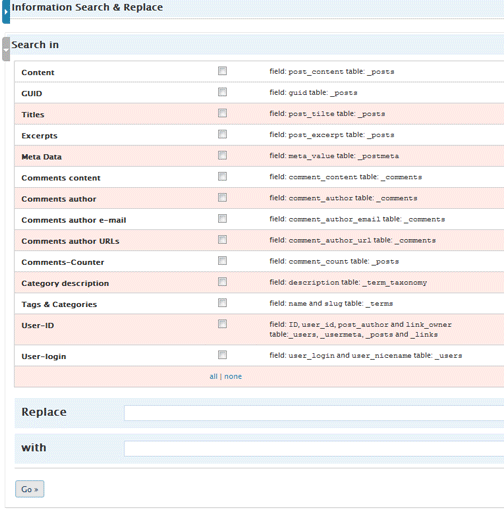Viewport: 504px width, 511px height.
Task: Click the 'all' link to select everything
Action: pyautogui.click(x=213, y=376)
